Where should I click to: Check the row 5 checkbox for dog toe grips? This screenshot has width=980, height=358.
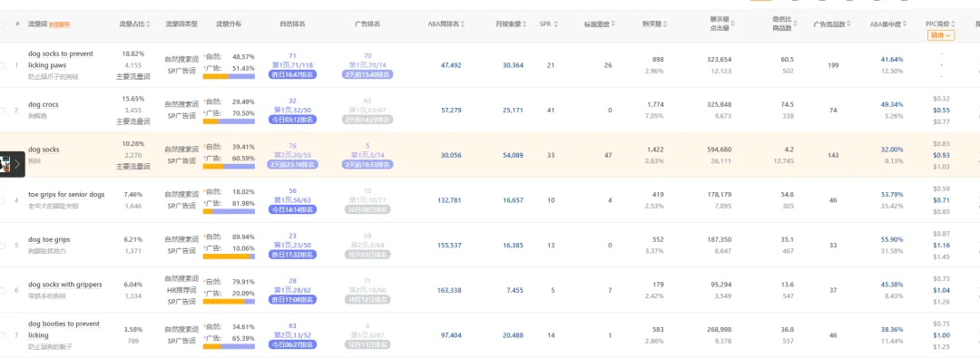click(2, 246)
